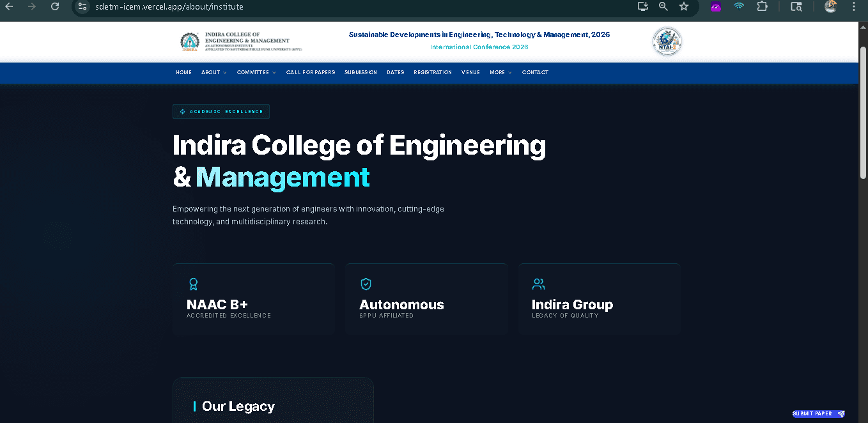Click the blue Wi-Fi signal extension icon
This screenshot has height=423, width=868.
click(x=739, y=6)
